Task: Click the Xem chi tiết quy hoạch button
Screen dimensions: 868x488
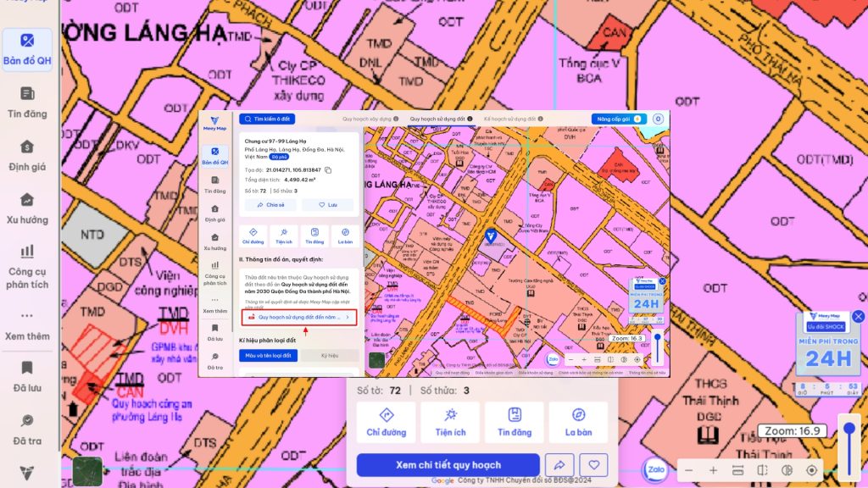Action: (448, 465)
